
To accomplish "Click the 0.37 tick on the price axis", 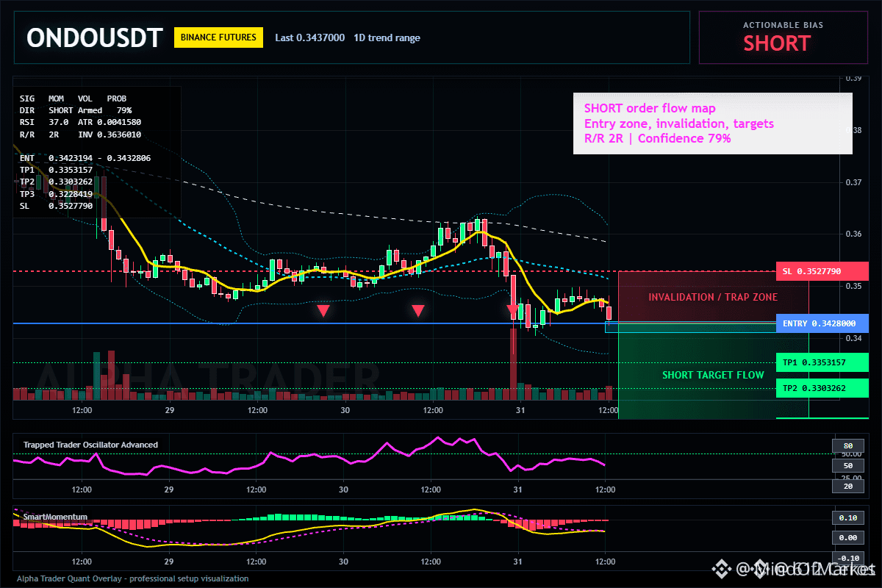I will [853, 182].
